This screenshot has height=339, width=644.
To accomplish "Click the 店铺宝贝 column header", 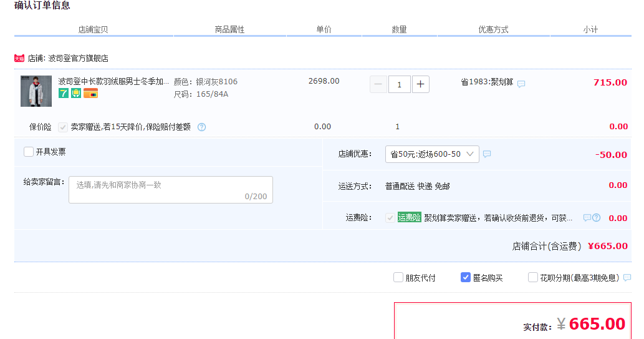I will click(94, 29).
